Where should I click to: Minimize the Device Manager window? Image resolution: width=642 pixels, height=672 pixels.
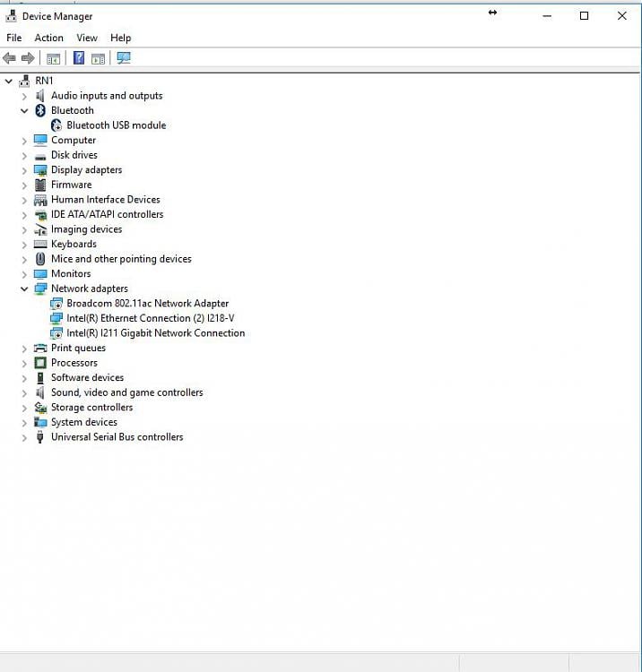[547, 16]
